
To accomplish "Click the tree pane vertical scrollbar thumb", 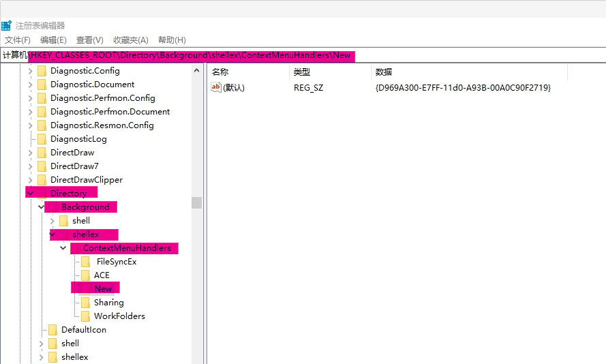I will pyautogui.click(x=197, y=202).
